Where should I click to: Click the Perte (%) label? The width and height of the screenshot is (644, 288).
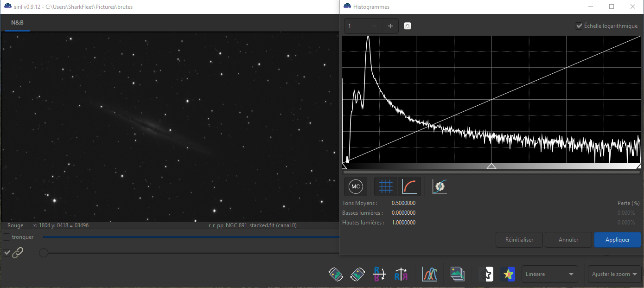[628, 203]
